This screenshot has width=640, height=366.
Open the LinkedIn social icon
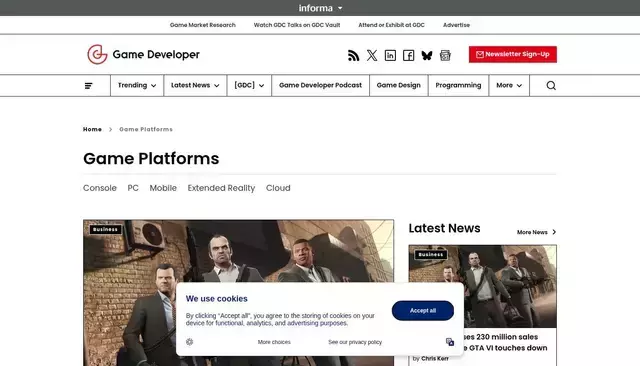[390, 55]
